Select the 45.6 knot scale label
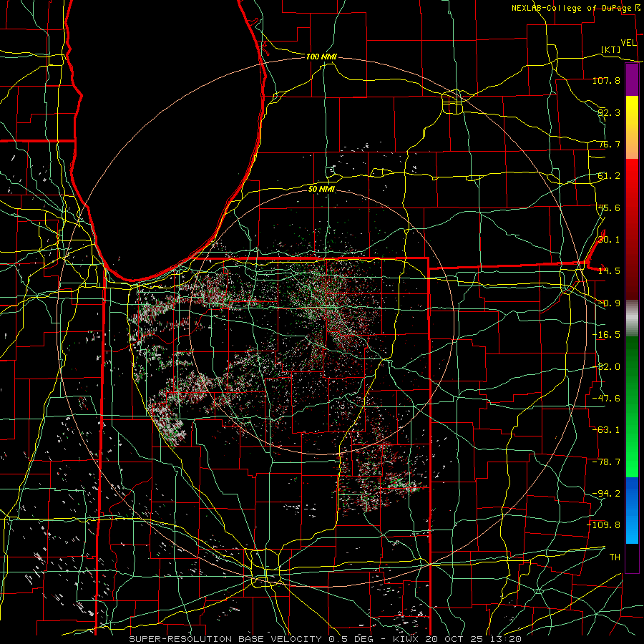Screen dimensions: 644x644 tap(609, 208)
